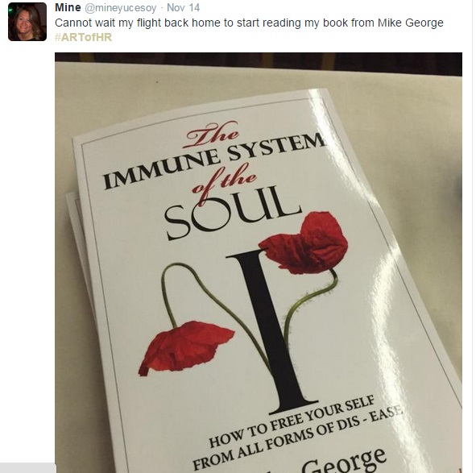Click the words Mike George in tweet
Viewport: 476px width, 473px height.
tap(411, 23)
